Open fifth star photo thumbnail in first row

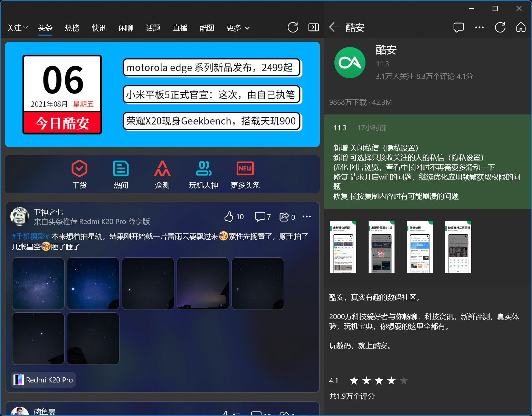click(258, 284)
